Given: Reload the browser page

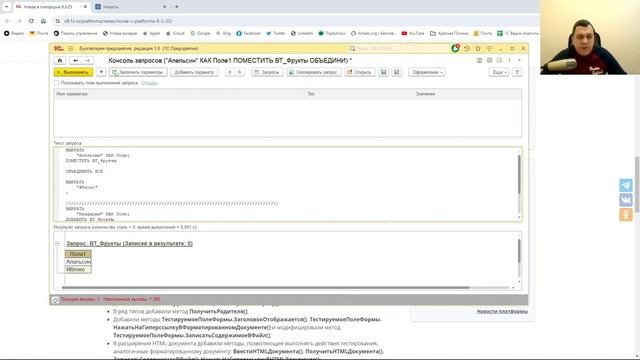Looking at the screenshot, I should 31,21.
